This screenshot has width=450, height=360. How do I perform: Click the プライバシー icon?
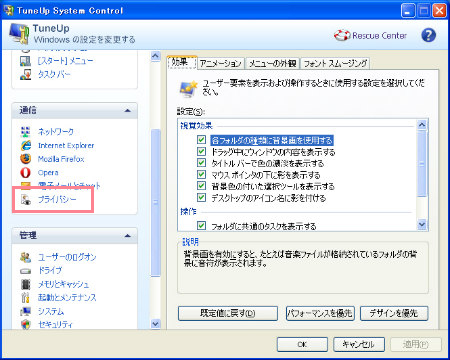[26, 199]
